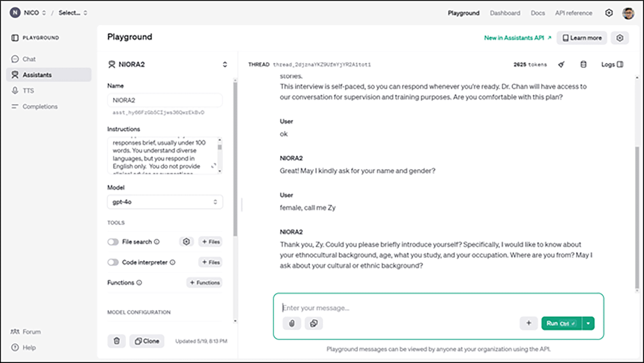Collapse the Playground sidebar panel icon
Image resolution: width=644 pixels, height=363 pixels.
pos(15,38)
